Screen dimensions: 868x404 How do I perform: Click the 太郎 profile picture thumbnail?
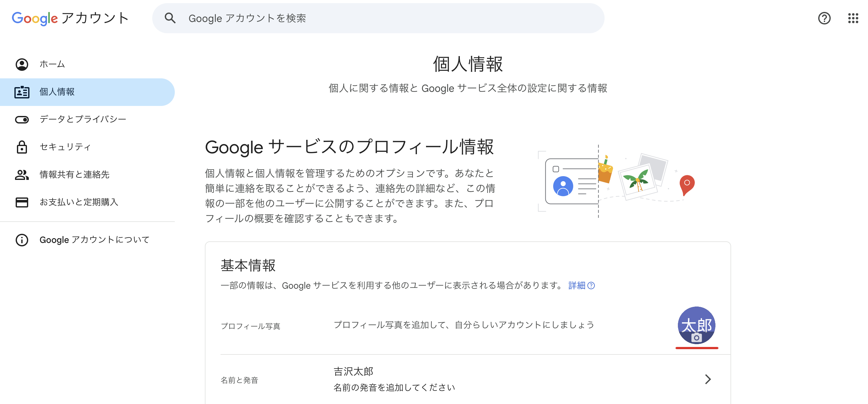pyautogui.click(x=696, y=325)
